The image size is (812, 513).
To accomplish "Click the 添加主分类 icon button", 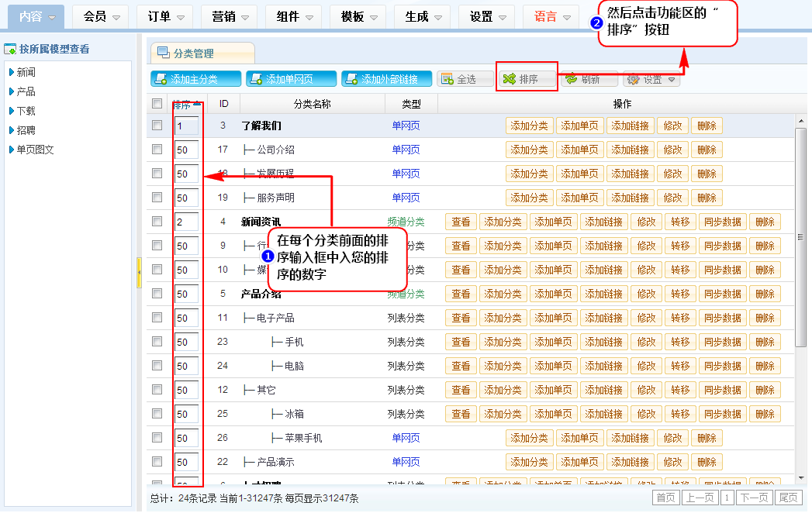I will [x=160, y=79].
